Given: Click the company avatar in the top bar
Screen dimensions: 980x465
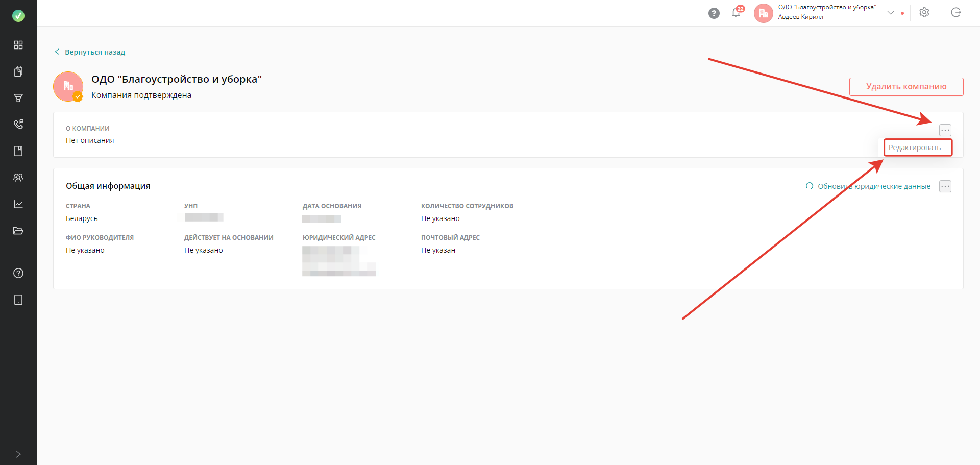Looking at the screenshot, I should (764, 13).
